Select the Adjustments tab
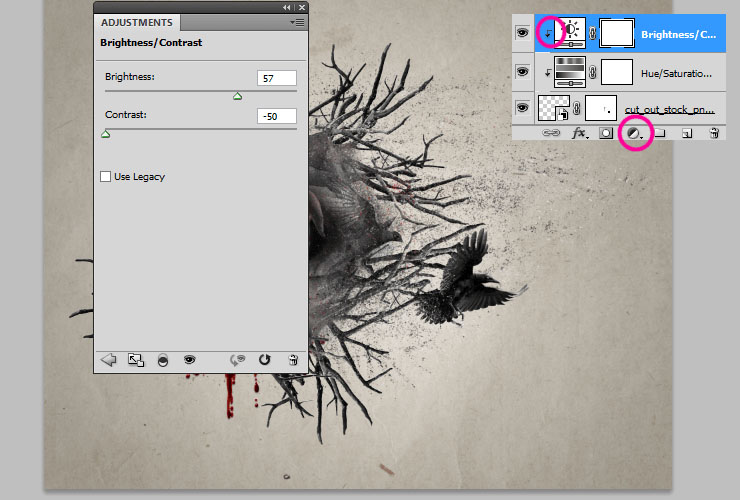The image size is (740, 500). [x=137, y=22]
